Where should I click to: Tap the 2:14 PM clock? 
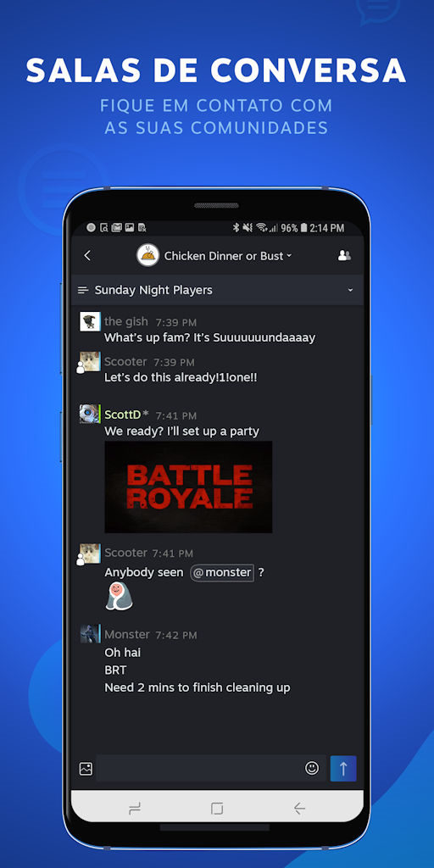326,227
